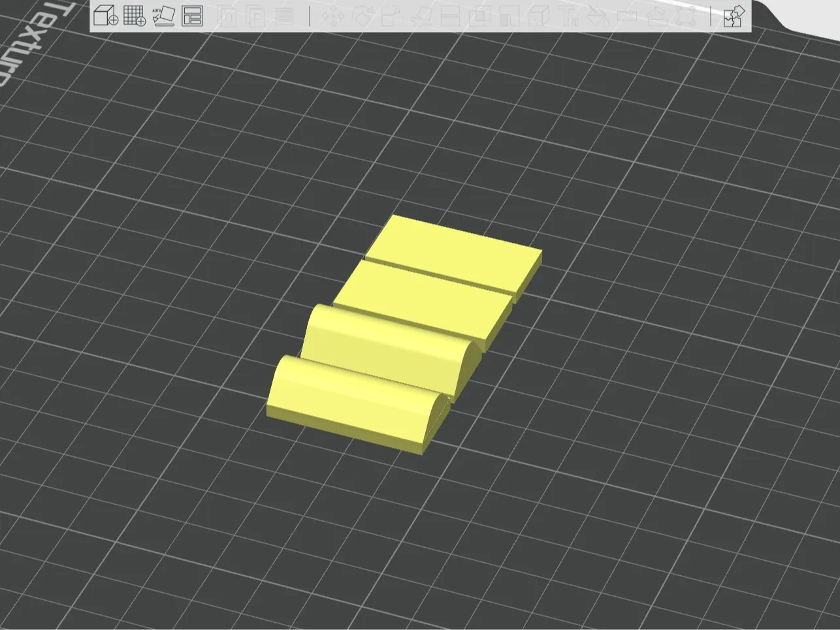The width and height of the screenshot is (840, 630).
Task: Choose the Lay on face tool
Action: (x=421, y=16)
